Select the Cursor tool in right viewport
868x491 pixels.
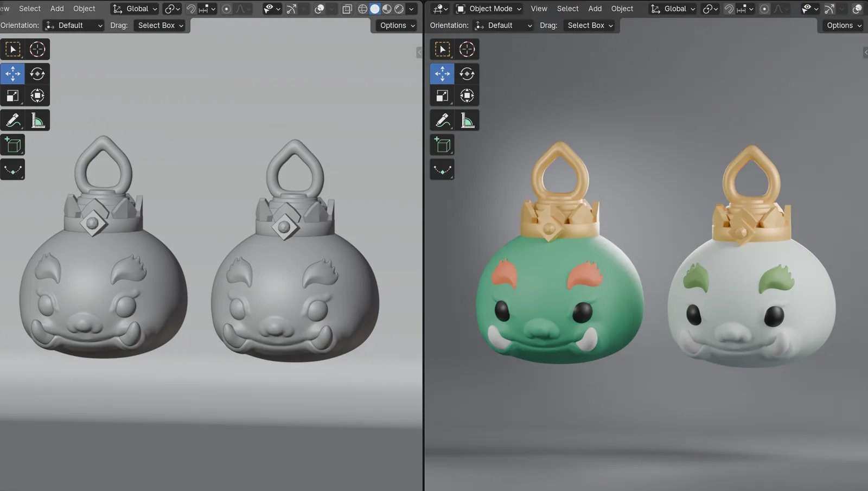click(x=467, y=49)
